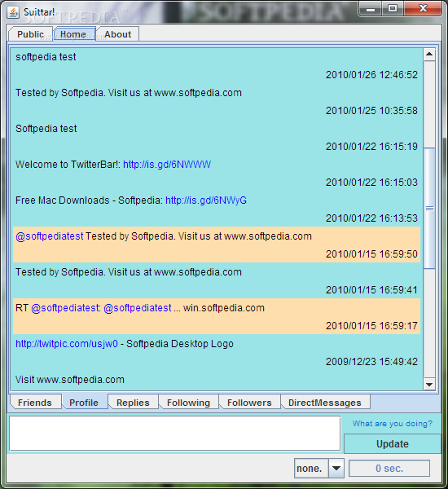Click the 'win.softpedia.com' retweet text
The height and width of the screenshot is (489, 448).
pyautogui.click(x=224, y=308)
